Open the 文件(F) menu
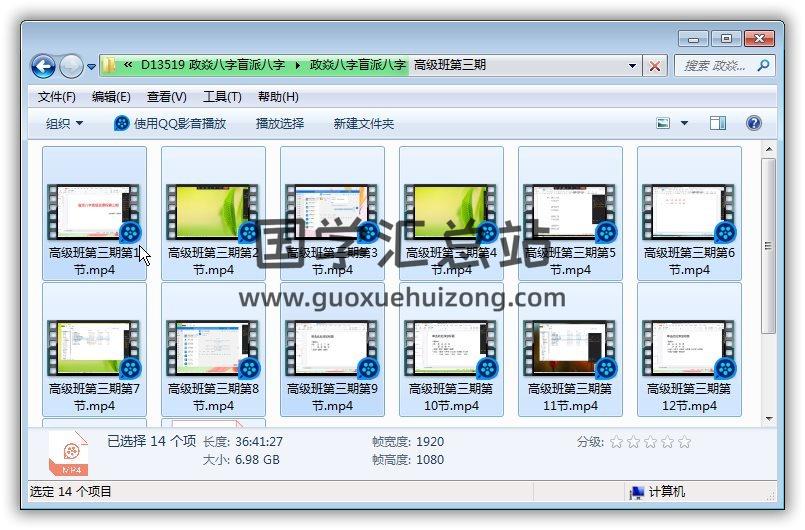This screenshot has width=805, height=530. coord(56,97)
